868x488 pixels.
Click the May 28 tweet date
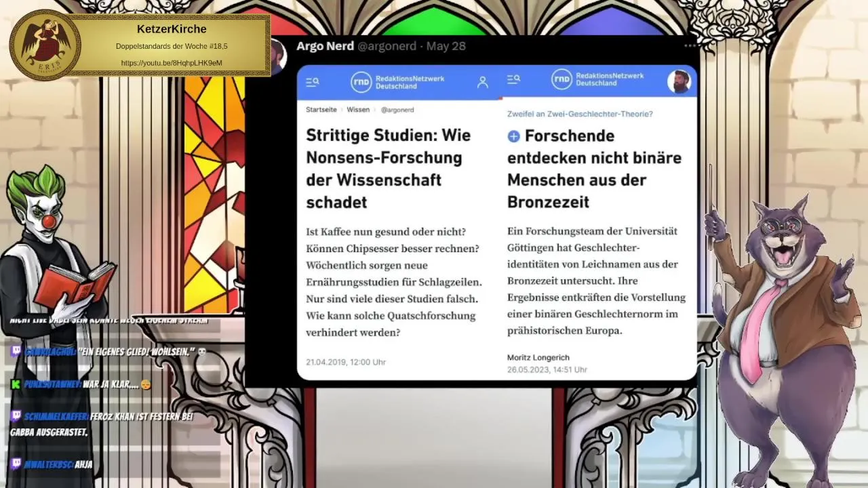[x=446, y=46]
